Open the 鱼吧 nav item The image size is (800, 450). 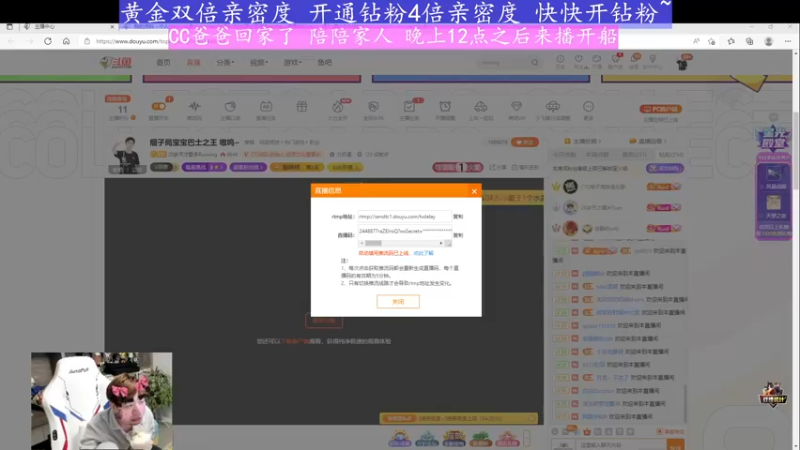(x=324, y=62)
